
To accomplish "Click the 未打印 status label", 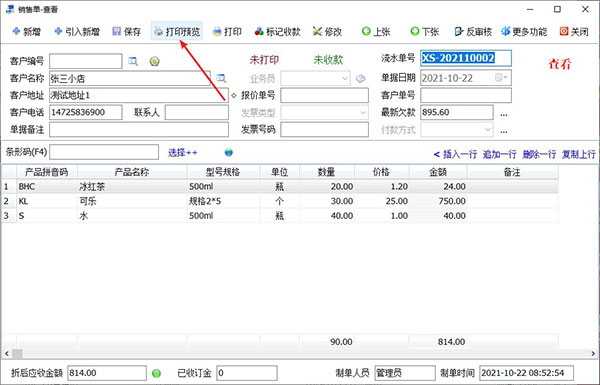I will click(264, 60).
